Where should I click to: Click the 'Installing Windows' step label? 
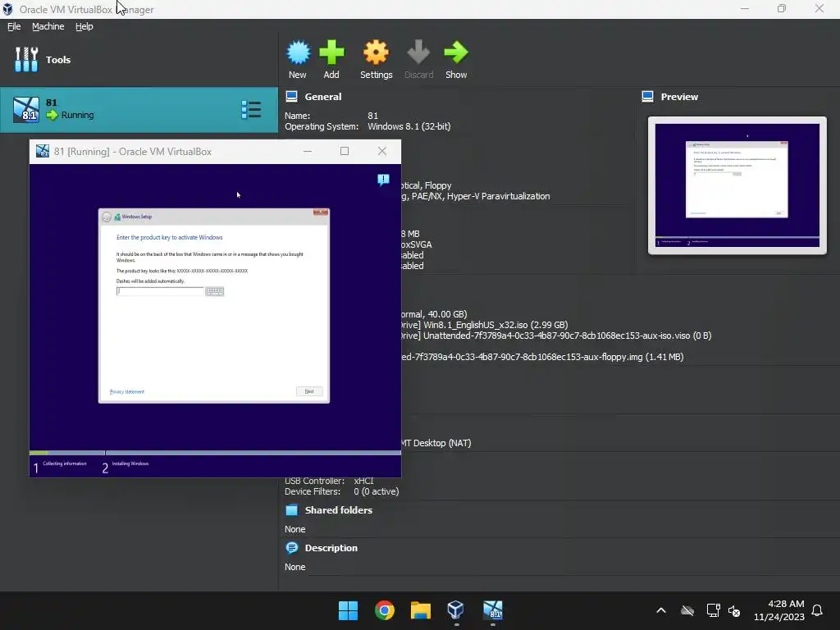click(x=130, y=463)
